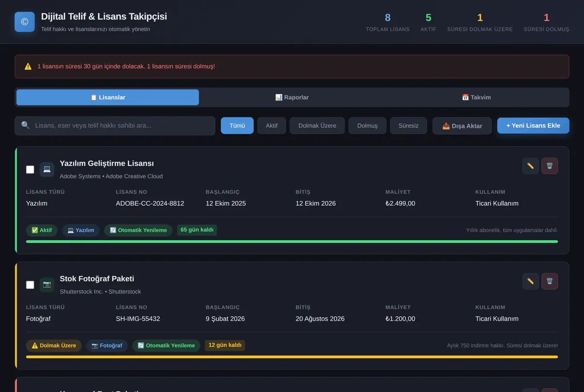
Task: Show Dolmuş licenses filter
Action: click(x=367, y=125)
